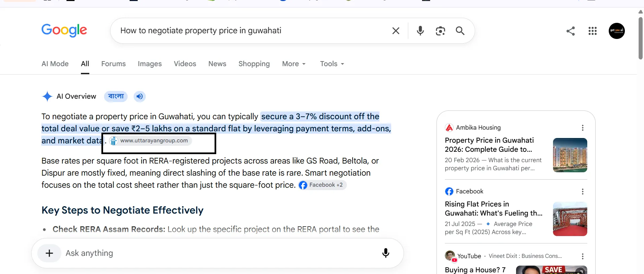Listen to the AI Overview audio
Screen dimensions: 644x274
click(140, 96)
